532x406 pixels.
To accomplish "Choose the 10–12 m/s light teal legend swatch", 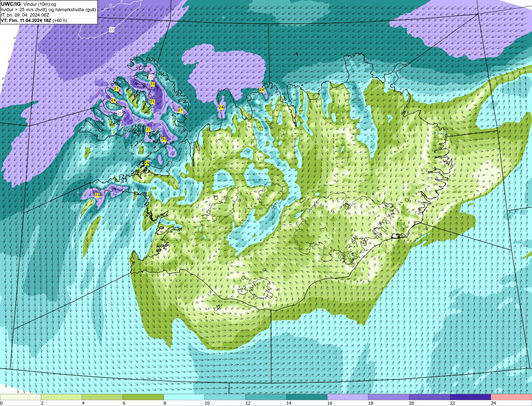I will point(225,397).
